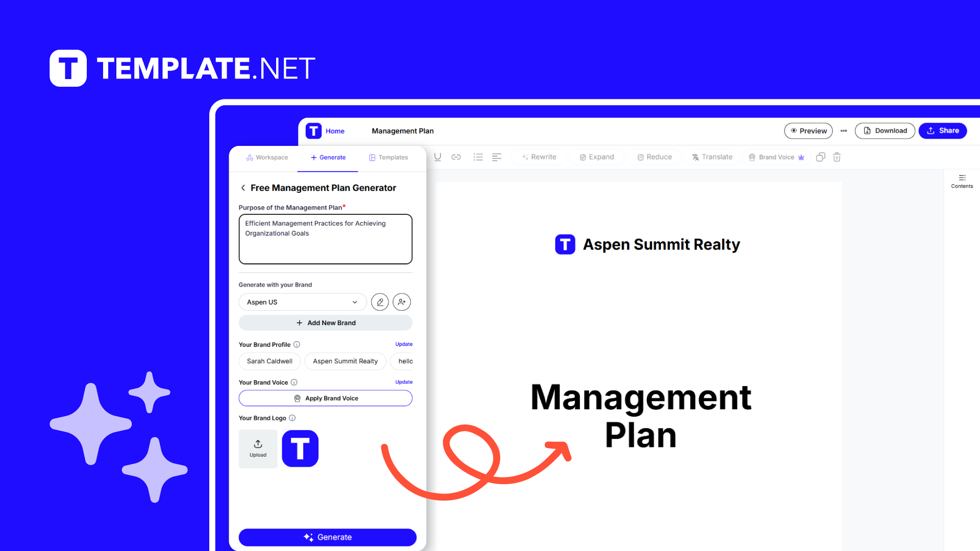Switch to Management Plan tab
Image resolution: width=980 pixels, height=551 pixels.
click(402, 131)
